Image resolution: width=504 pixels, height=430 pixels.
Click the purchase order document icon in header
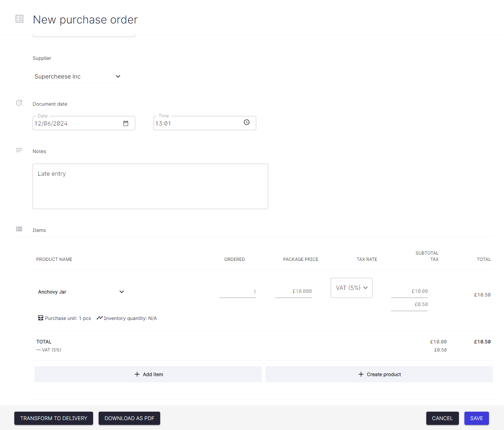coord(19,19)
